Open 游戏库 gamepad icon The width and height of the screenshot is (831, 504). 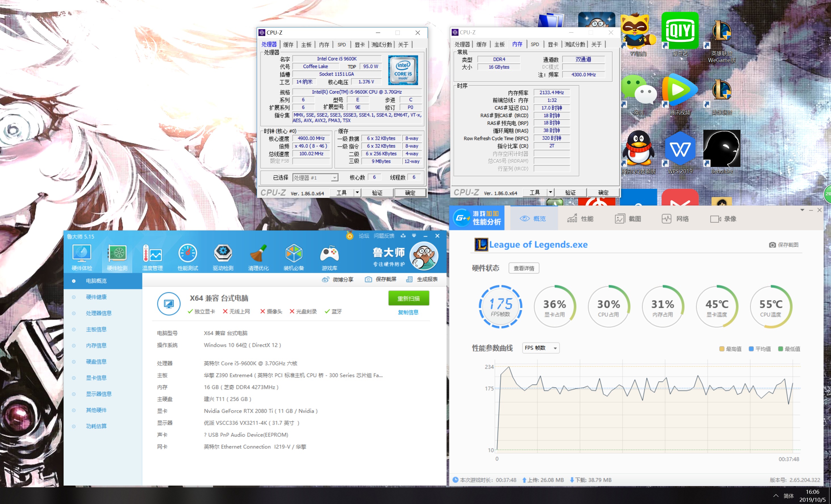(x=329, y=257)
